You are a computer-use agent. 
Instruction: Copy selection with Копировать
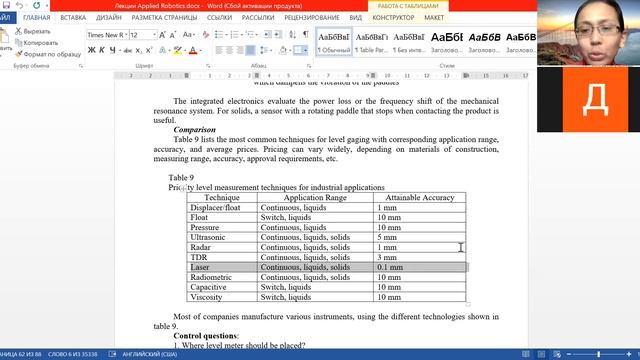(x=36, y=43)
